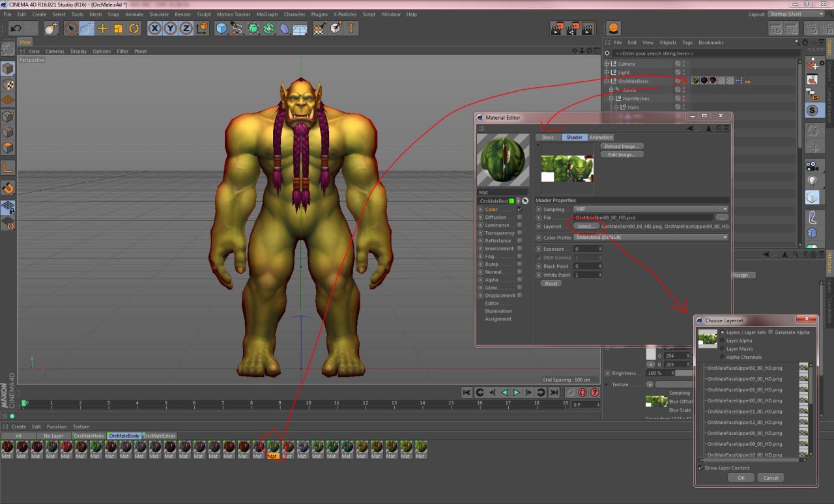Click the Cube primitive icon

pyautogui.click(x=222, y=28)
